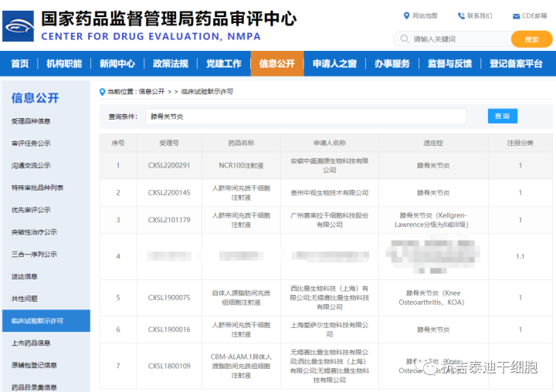
Task: Click the 信息公开 breadcrumb link
Action: [x=151, y=92]
